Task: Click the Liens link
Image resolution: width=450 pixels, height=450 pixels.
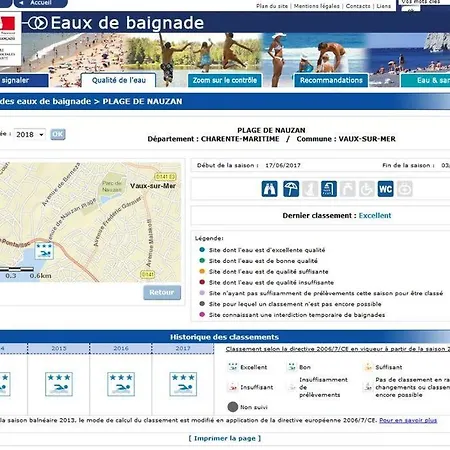Action: (x=384, y=6)
